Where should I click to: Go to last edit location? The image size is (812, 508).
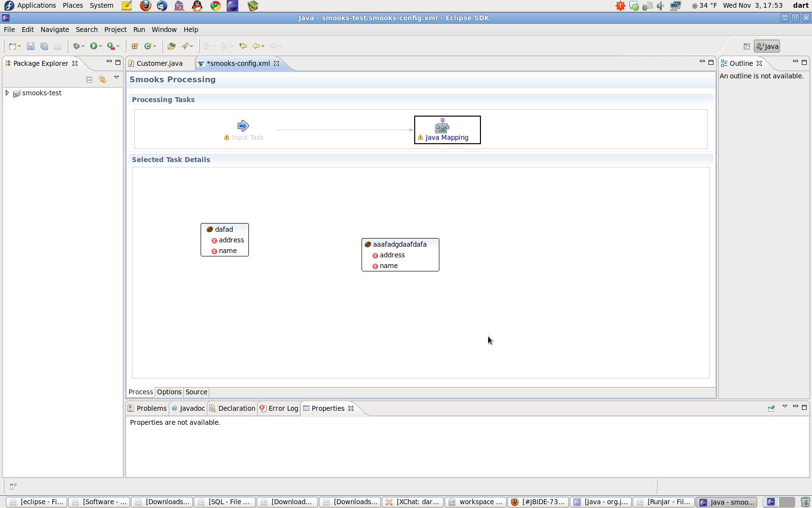click(x=243, y=46)
